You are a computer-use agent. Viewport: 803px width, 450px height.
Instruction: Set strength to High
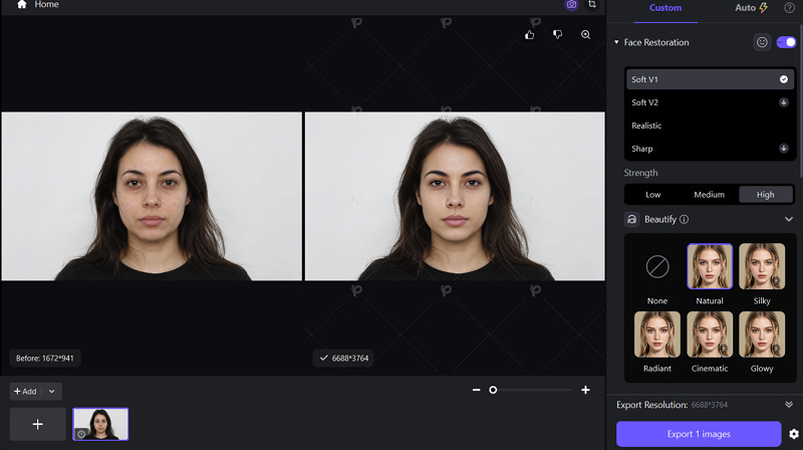click(766, 195)
